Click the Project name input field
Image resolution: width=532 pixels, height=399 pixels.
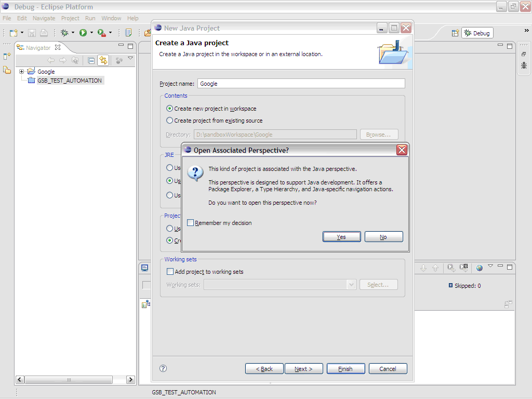(x=301, y=84)
